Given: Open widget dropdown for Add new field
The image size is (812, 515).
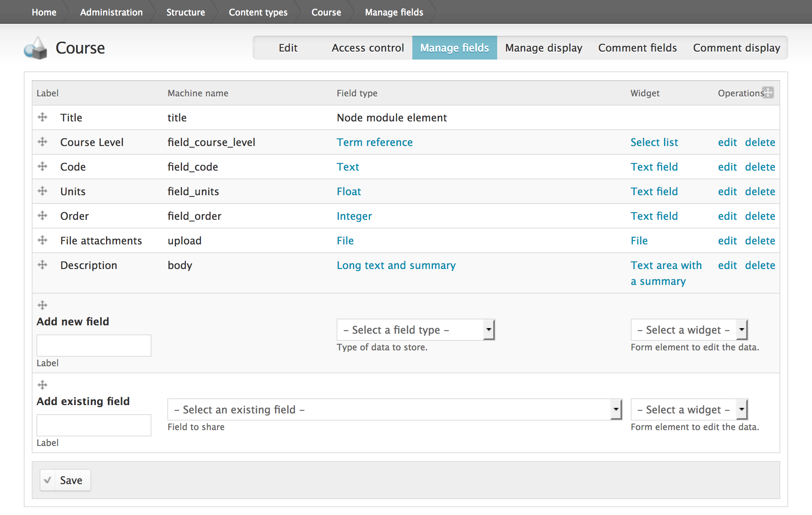Looking at the screenshot, I should click(689, 330).
